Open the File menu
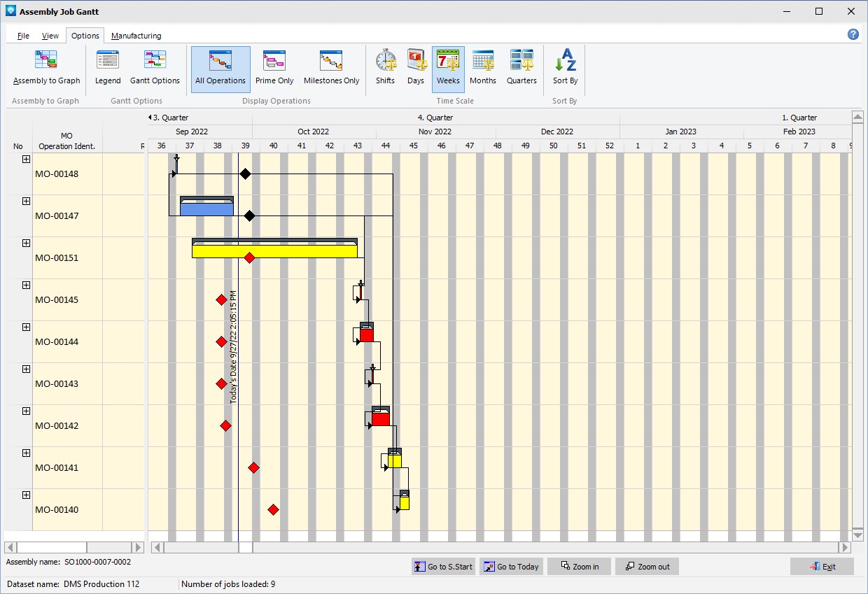 tap(23, 36)
